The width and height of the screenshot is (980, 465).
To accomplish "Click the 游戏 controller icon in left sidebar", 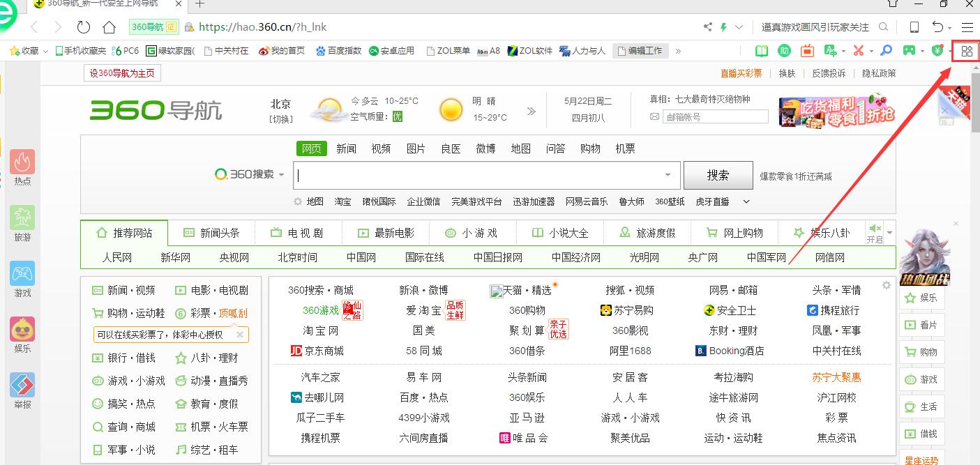I will [22, 273].
